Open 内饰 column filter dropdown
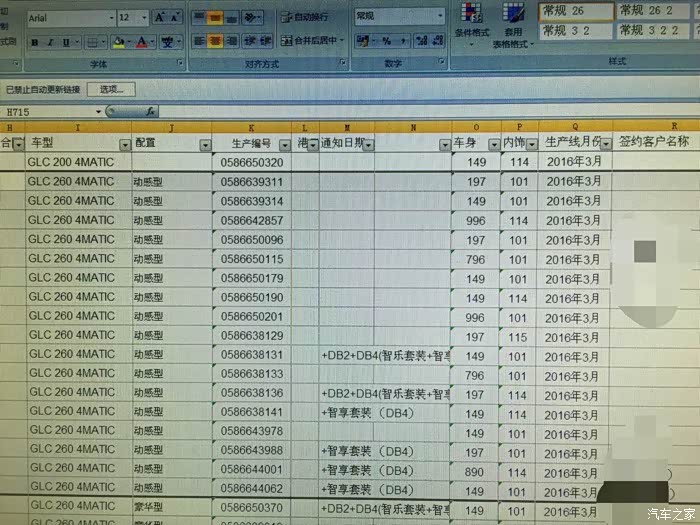Image resolution: width=700 pixels, height=525 pixels. point(532,144)
